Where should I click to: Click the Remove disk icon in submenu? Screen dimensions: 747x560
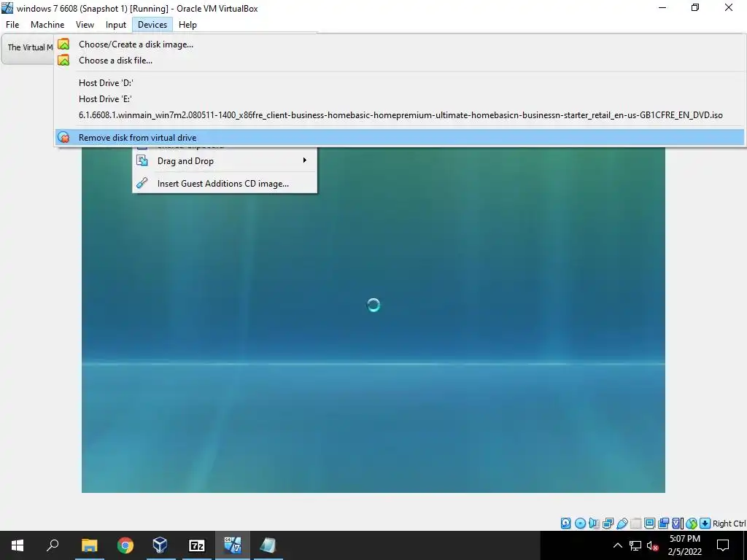click(x=63, y=138)
